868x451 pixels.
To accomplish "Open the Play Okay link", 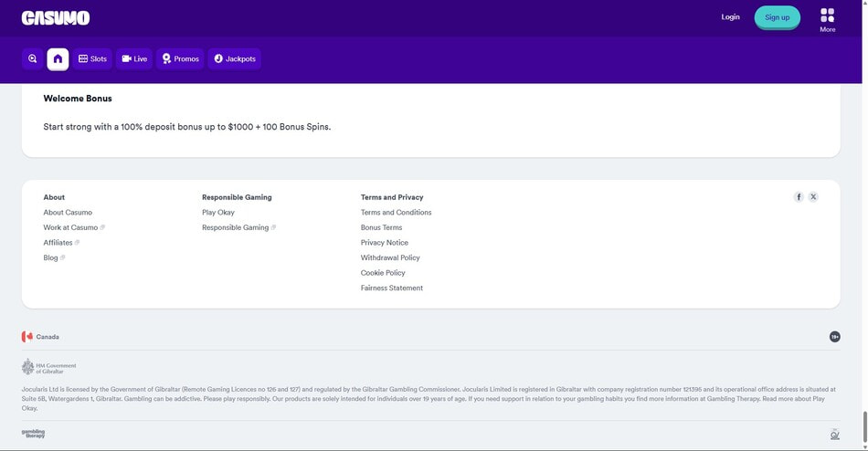I will [x=218, y=213].
